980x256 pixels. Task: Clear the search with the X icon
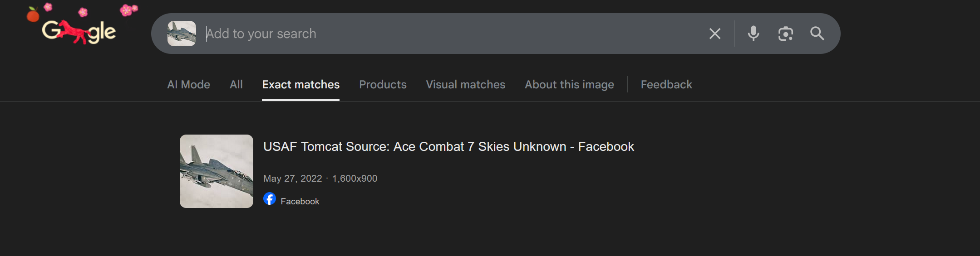714,34
